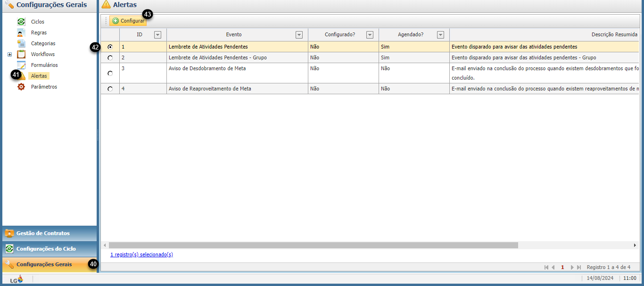This screenshot has width=644, height=286.
Task: Select radio button for Lembrete Pendentes - Grupo
Action: [110, 57]
